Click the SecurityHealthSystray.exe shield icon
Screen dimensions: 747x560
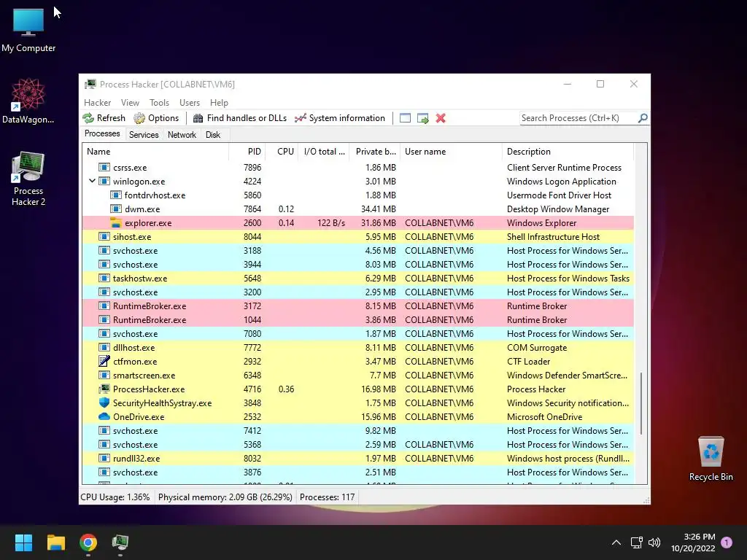(104, 402)
